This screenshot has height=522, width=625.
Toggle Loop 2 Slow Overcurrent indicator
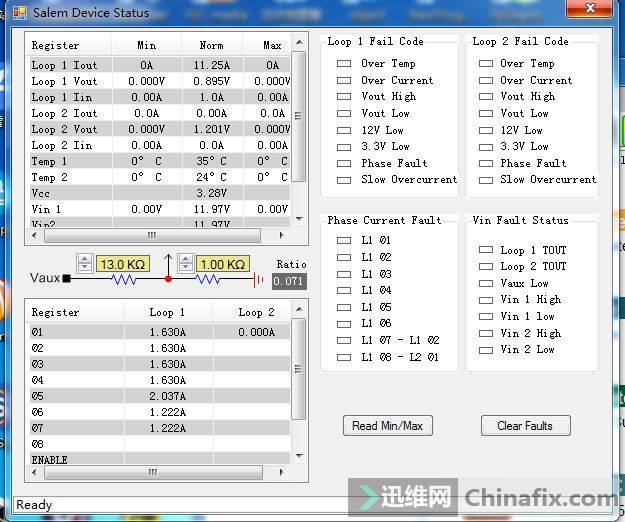click(x=485, y=180)
